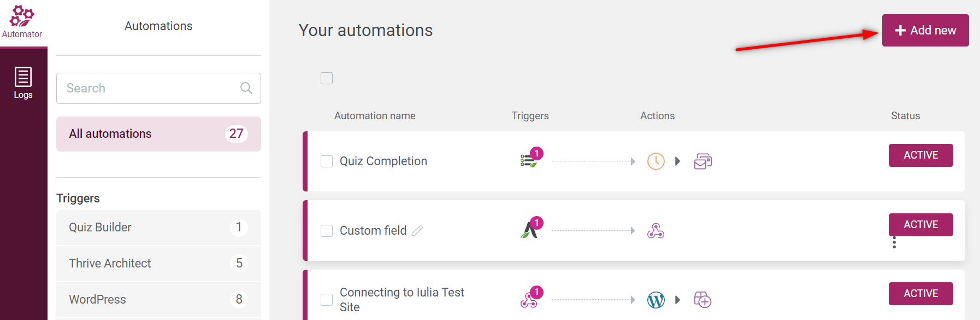This screenshot has width=980, height=320.
Task: Open Custom field three-dot options menu
Action: [894, 242]
